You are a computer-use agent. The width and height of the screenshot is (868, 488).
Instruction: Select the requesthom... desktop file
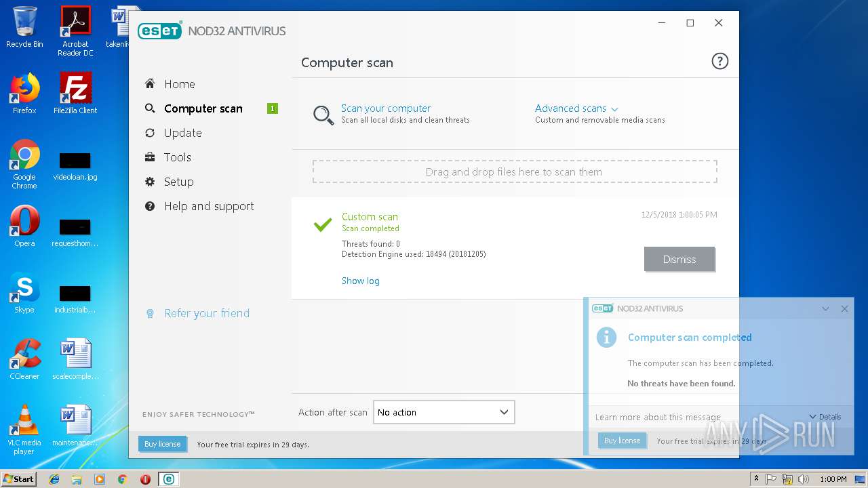75,233
